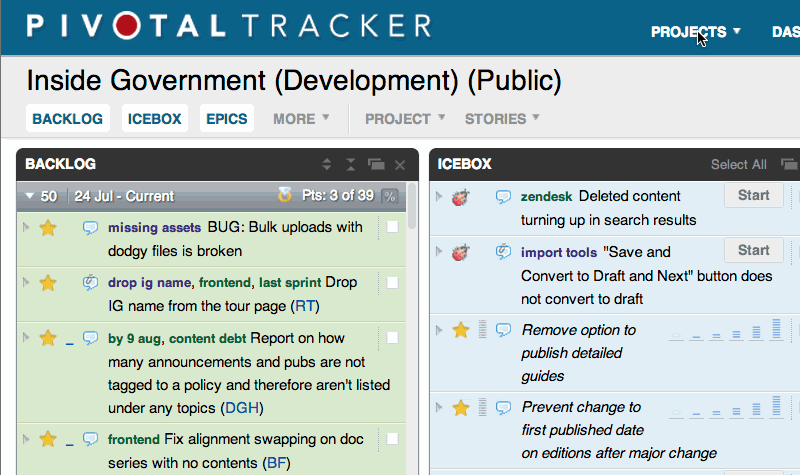The image size is (800, 475).
Task: Tick the checkbox on missing assets story
Action: [x=392, y=228]
